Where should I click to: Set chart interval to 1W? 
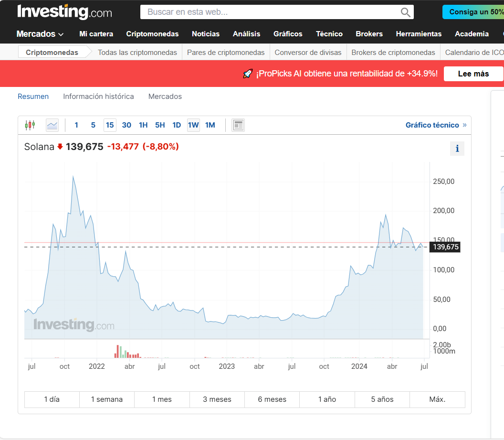(193, 125)
